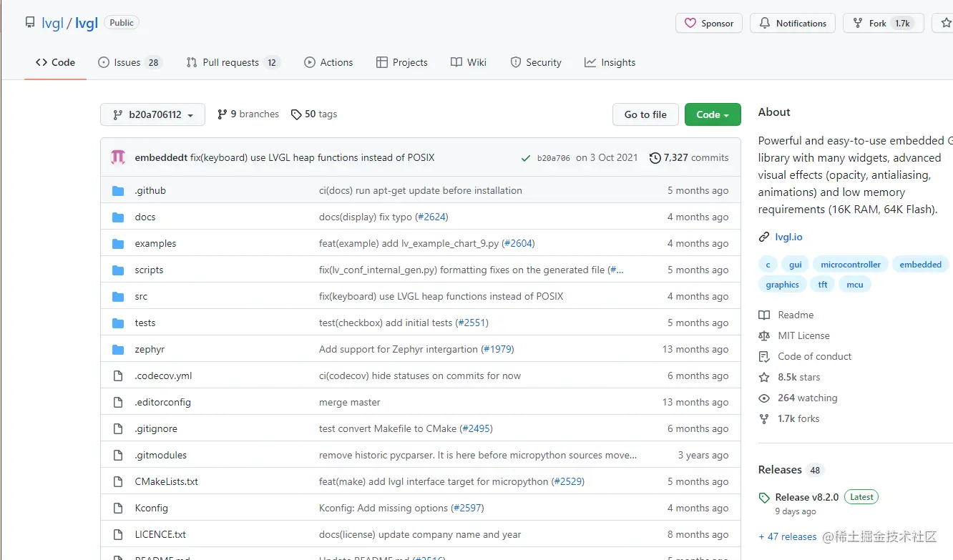Click the .github folder icon

(x=118, y=191)
